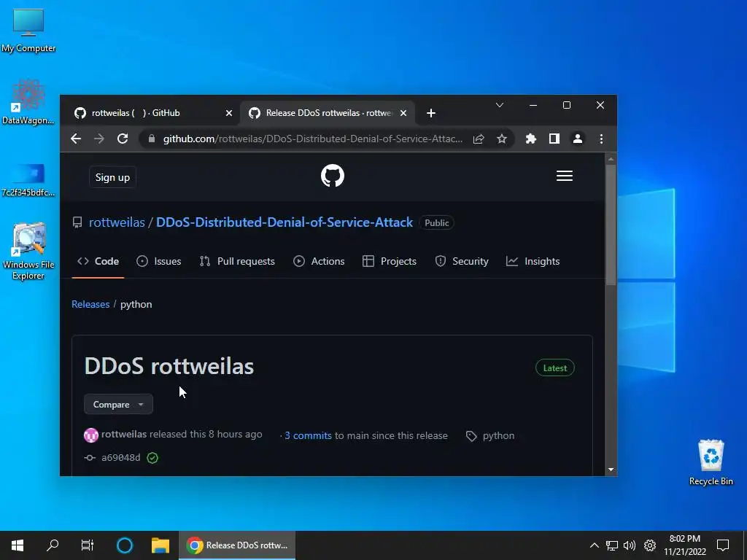Image resolution: width=747 pixels, height=560 pixels.
Task: Open the Insights tab
Action: tap(533, 261)
